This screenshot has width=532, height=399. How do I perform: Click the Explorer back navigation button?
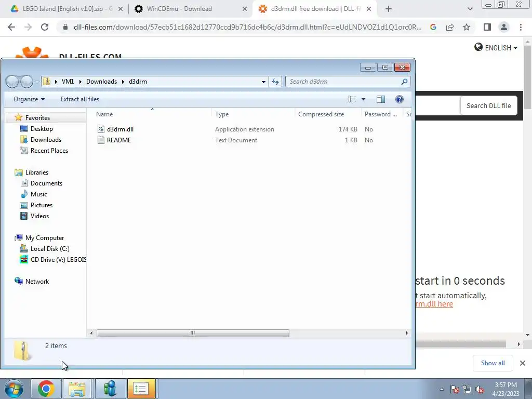pos(12,82)
